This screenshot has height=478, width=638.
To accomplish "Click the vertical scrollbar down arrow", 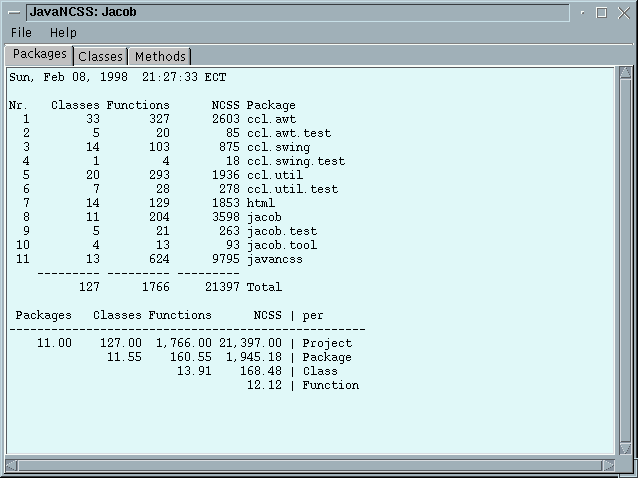I will tap(625, 448).
